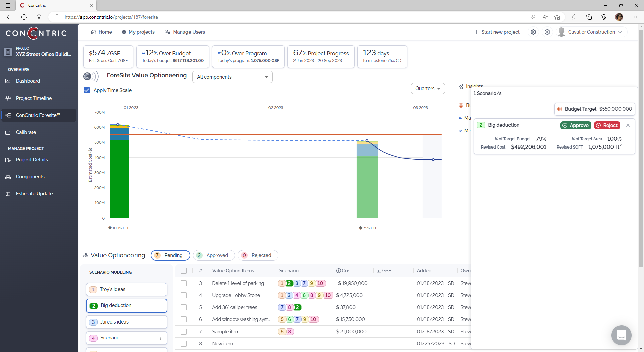
Task: Toggle the Apply Time Scale checkbox
Action: coord(87,90)
